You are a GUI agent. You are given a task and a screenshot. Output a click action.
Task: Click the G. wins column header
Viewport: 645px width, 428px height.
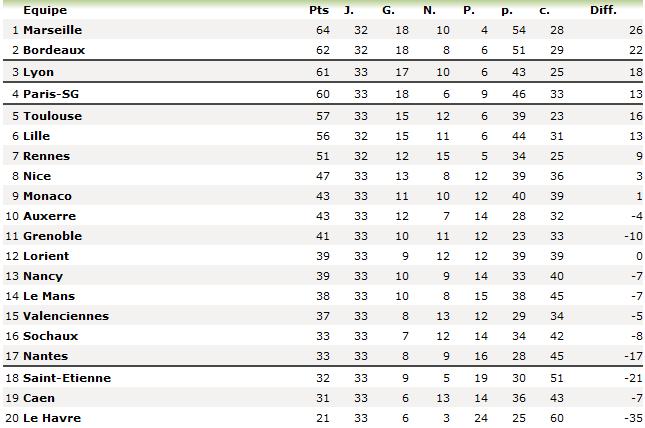[388, 10]
